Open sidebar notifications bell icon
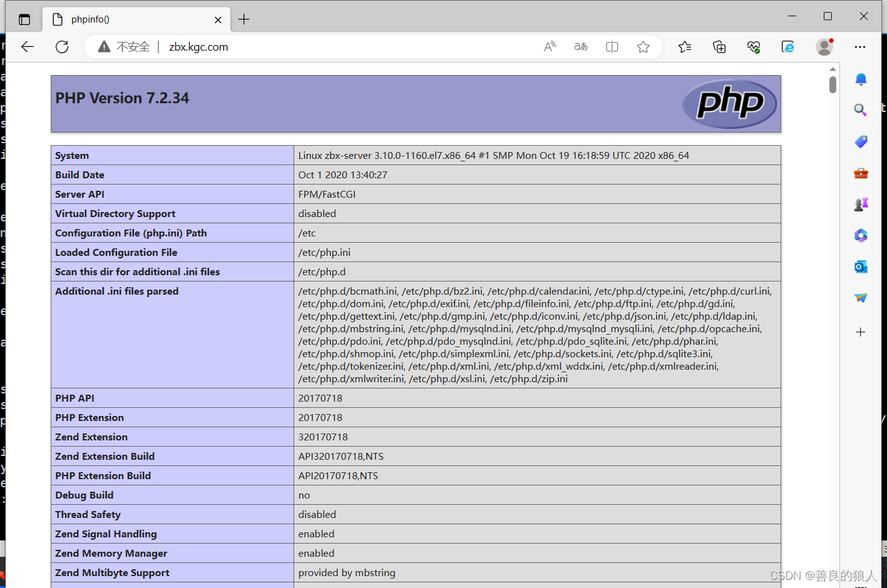887x588 pixels. (861, 79)
